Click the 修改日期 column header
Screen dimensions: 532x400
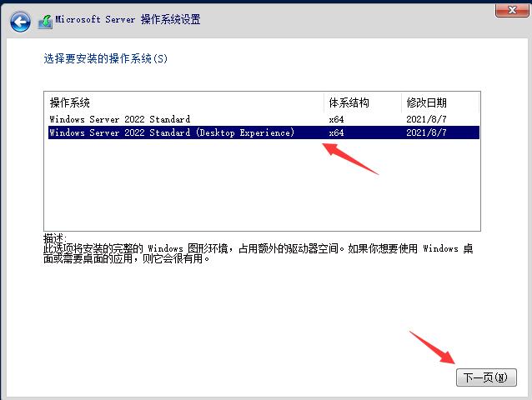click(426, 102)
